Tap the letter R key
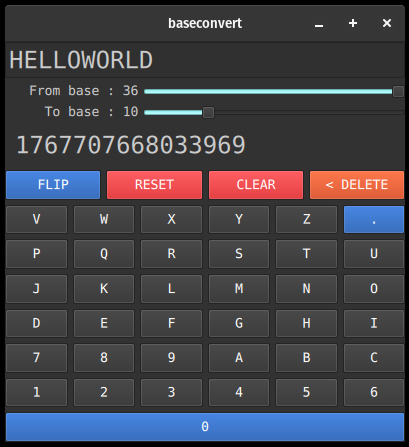 (171, 254)
